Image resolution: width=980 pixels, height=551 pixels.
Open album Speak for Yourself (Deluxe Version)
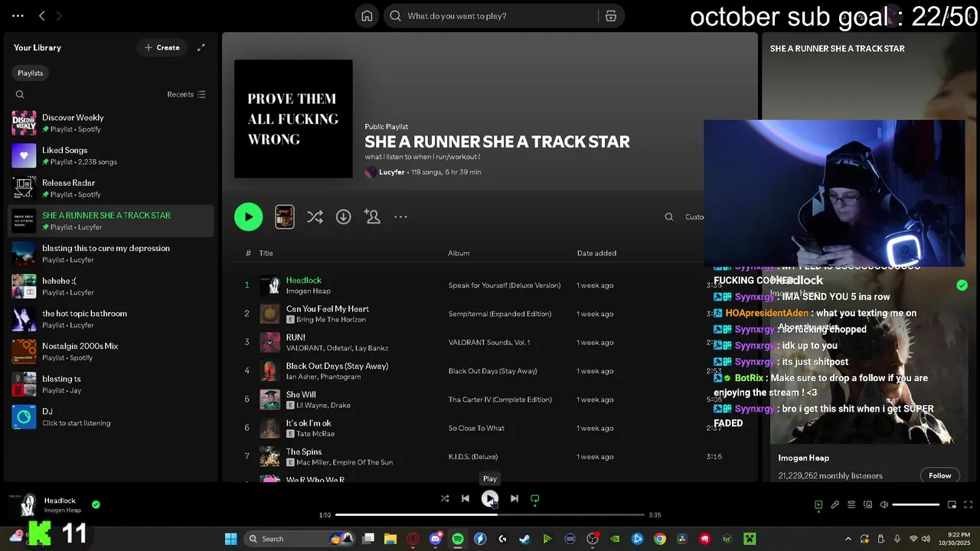[x=505, y=285]
